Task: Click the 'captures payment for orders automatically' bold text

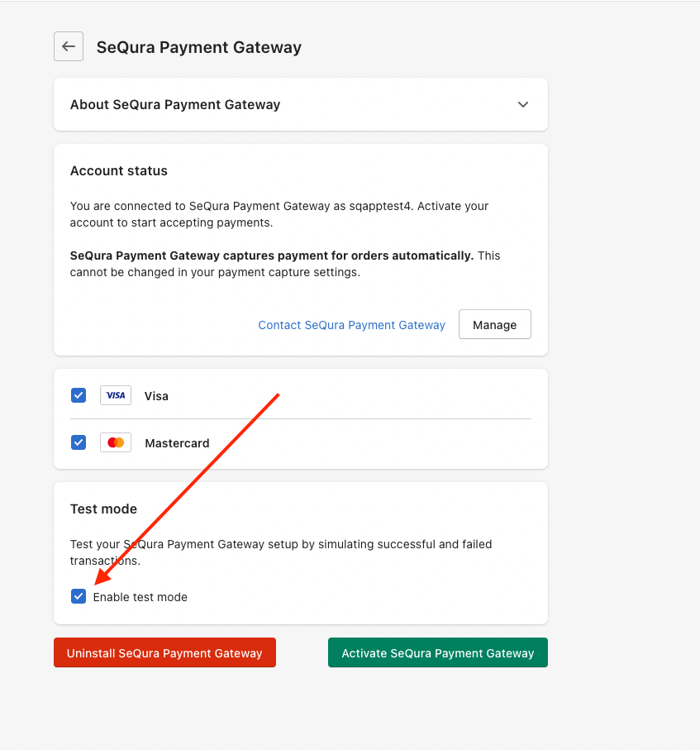Action: (348, 256)
